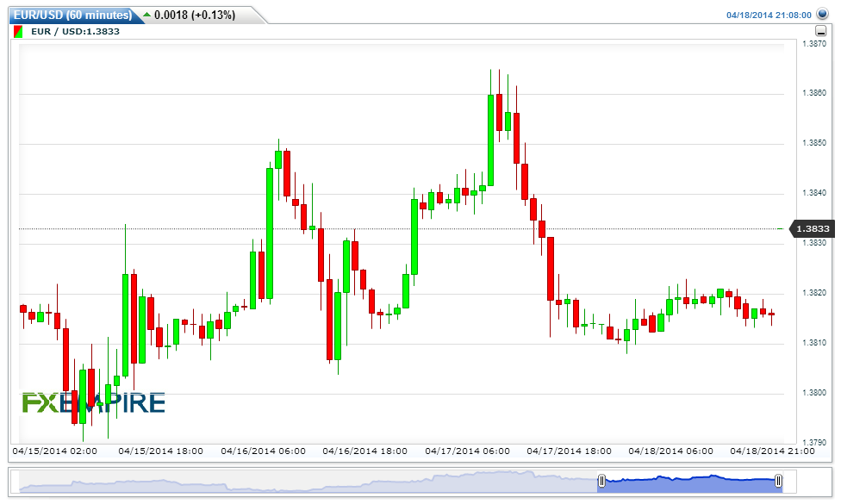Click the 04/15/2014 02:00 time axis label
Viewport: 841px width, 504px height.
[54, 451]
